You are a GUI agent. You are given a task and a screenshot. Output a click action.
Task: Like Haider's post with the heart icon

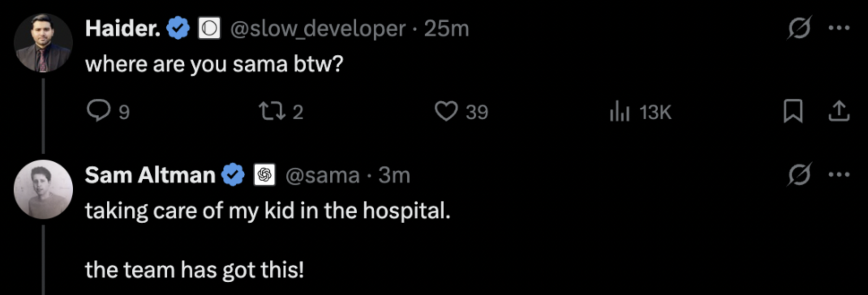446,111
